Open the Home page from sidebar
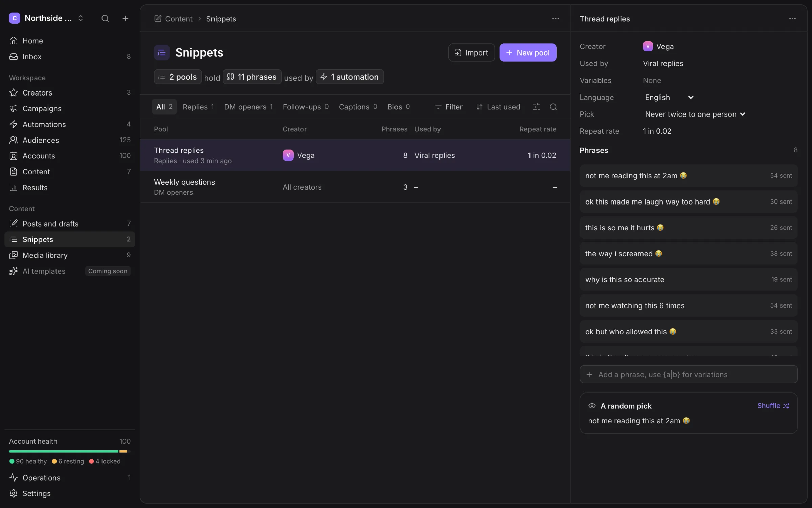Image resolution: width=812 pixels, height=508 pixels. click(x=70, y=41)
